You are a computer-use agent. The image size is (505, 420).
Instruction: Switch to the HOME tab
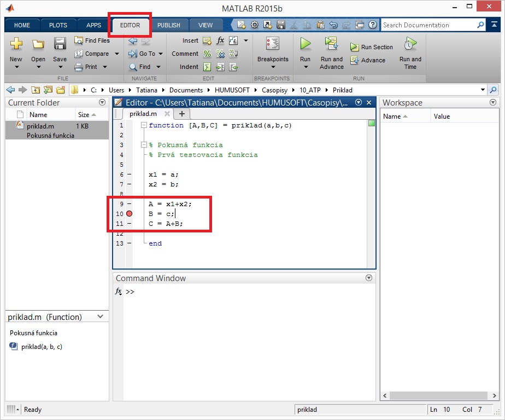pos(22,25)
